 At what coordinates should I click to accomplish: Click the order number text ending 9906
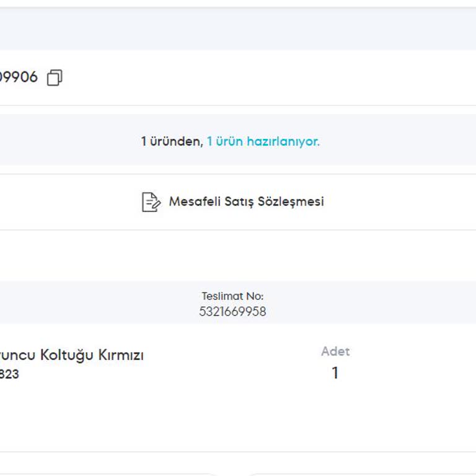click(x=19, y=77)
